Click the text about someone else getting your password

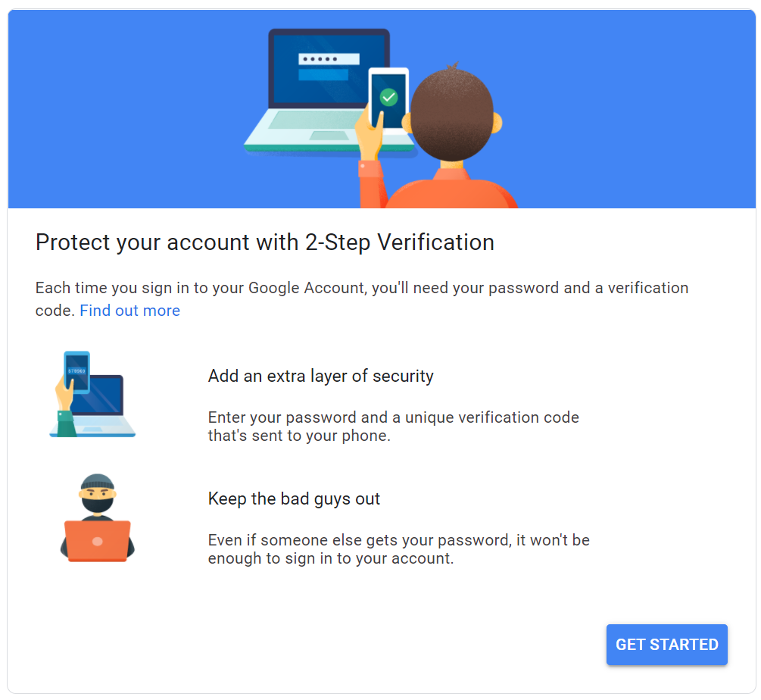398,550
